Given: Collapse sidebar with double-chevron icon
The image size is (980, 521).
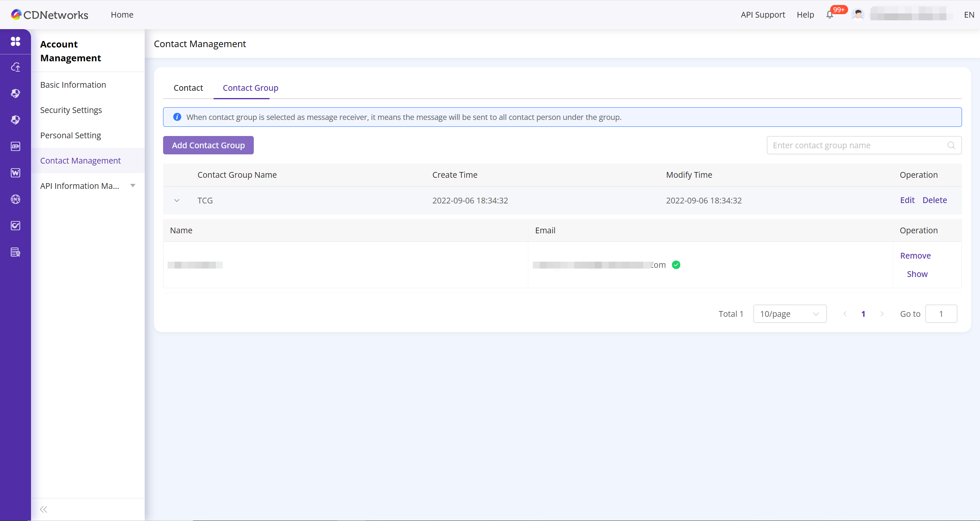Looking at the screenshot, I should pos(44,509).
